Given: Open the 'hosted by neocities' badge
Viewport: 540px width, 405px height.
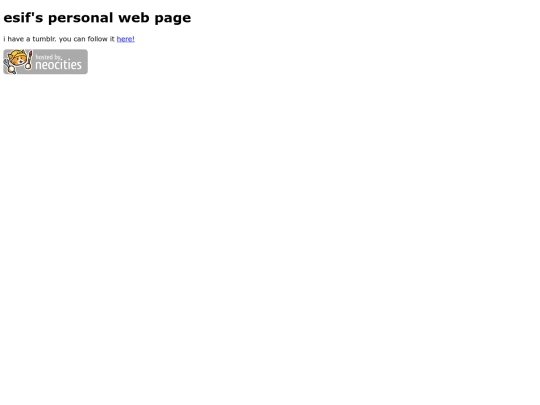Looking at the screenshot, I should coord(45,62).
